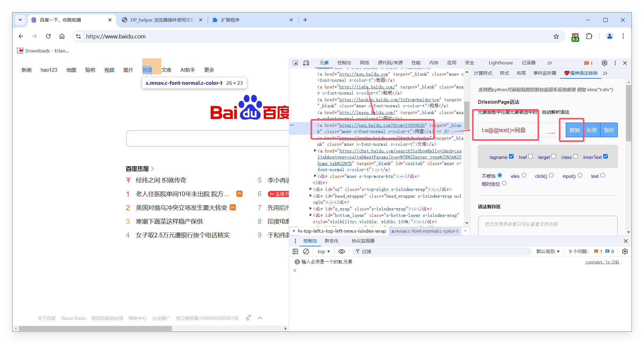The height and width of the screenshot is (344, 644).
Task: Expand div s-top-more-btn node
Action: coord(315,176)
